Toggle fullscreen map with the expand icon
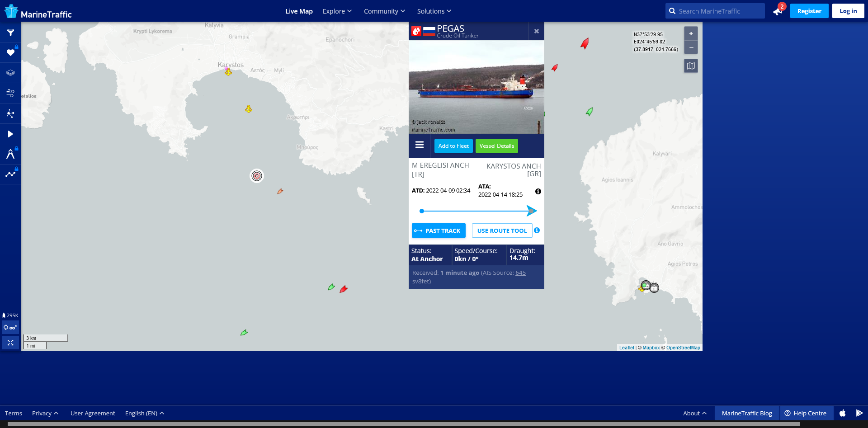This screenshot has width=868, height=428. point(10,343)
